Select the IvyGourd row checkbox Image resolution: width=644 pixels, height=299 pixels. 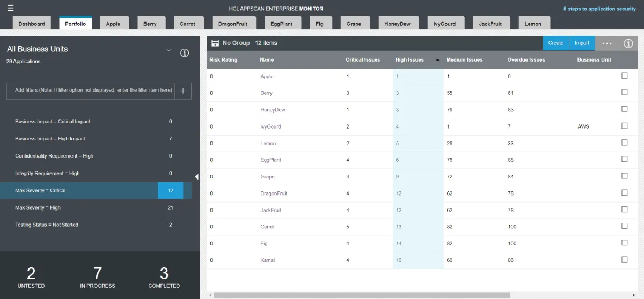(x=624, y=126)
